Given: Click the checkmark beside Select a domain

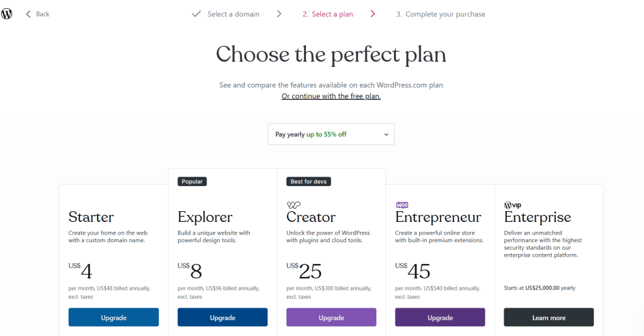Looking at the screenshot, I should pos(196,14).
